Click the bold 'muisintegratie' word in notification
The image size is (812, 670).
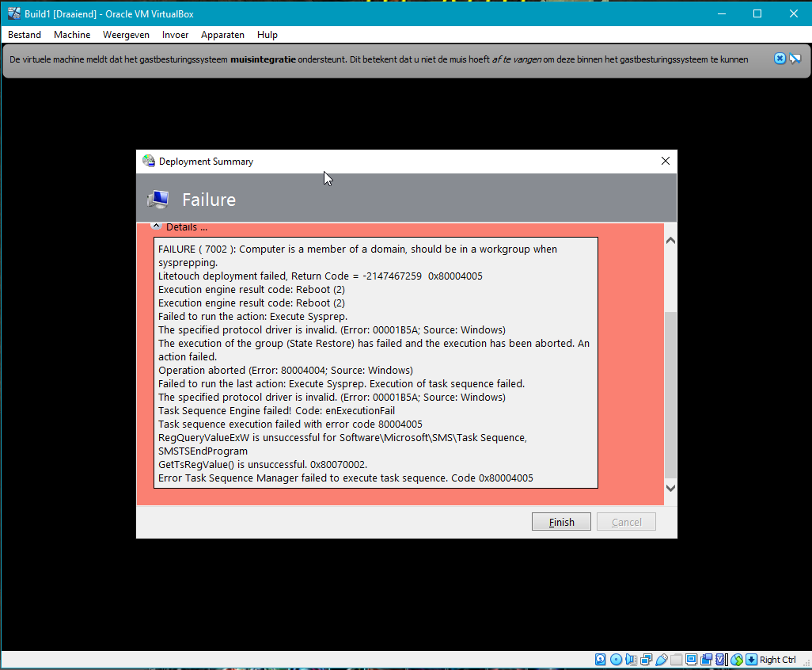[x=263, y=59]
